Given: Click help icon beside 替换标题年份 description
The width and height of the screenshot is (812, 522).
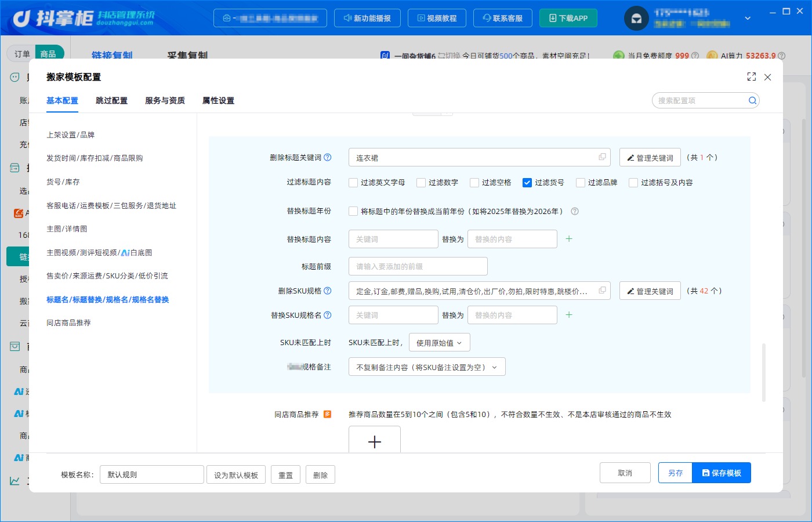Looking at the screenshot, I should coord(575,211).
